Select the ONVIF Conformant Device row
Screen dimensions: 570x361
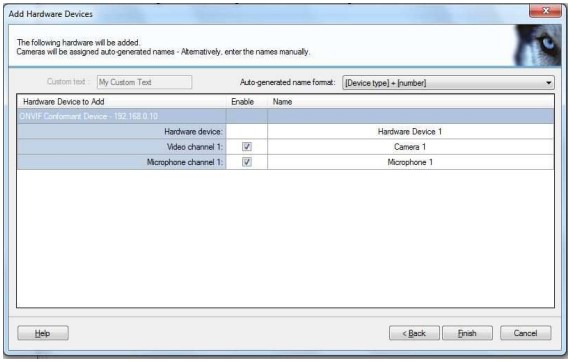click(x=285, y=116)
